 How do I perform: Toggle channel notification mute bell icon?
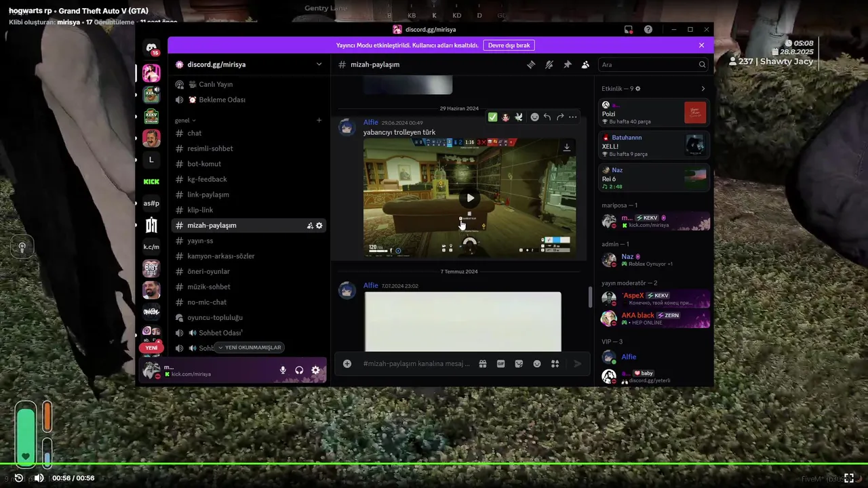tap(549, 64)
